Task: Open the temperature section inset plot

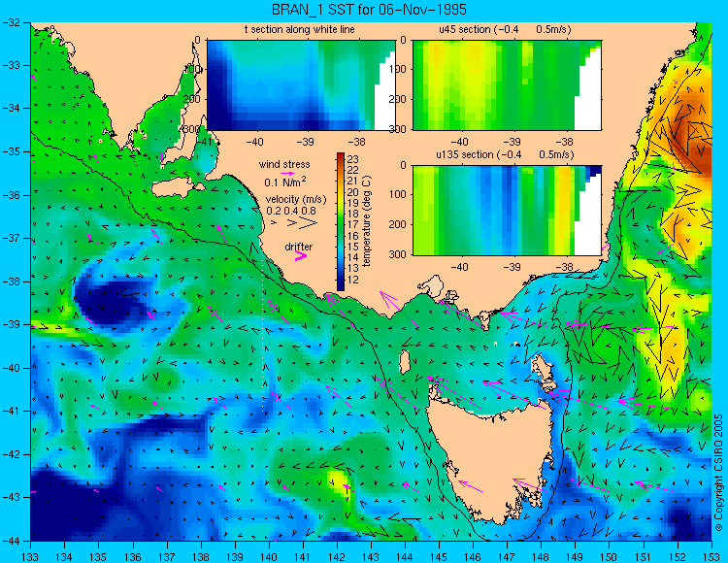Action: tap(301, 85)
